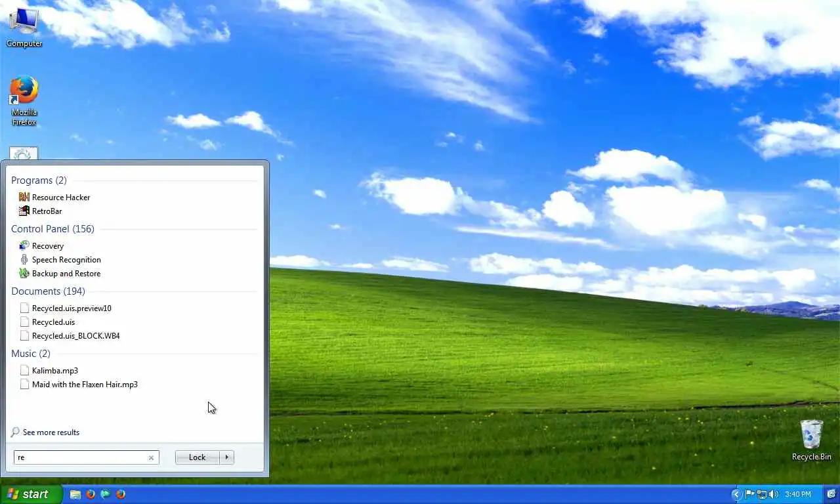Click the icon at the taskbar's far-right end
Viewport: 840px width, 504px height.
click(x=831, y=494)
